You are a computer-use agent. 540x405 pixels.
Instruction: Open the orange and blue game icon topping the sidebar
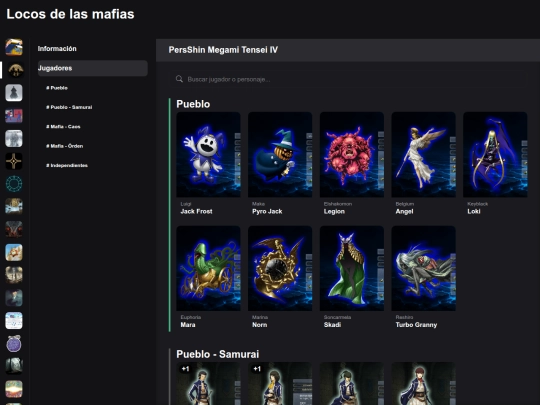pyautogui.click(x=14, y=47)
